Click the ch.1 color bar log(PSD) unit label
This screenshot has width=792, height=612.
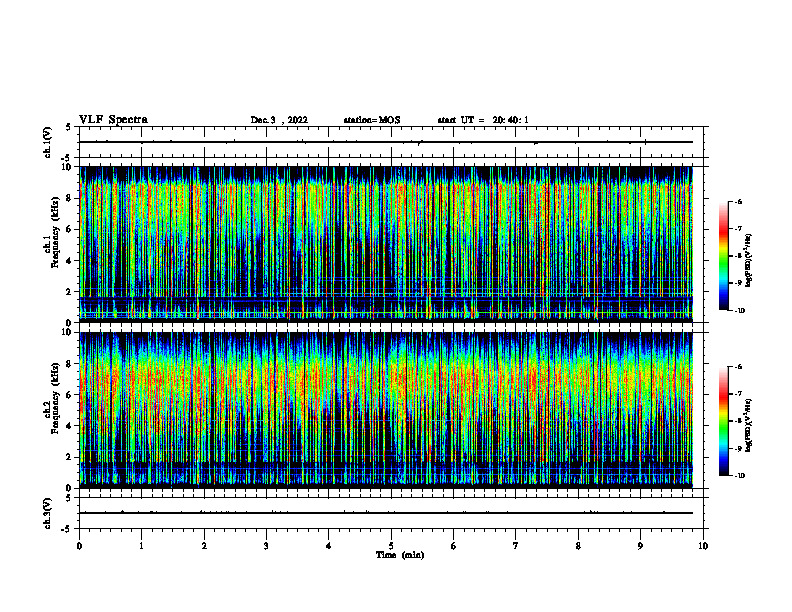point(749,260)
